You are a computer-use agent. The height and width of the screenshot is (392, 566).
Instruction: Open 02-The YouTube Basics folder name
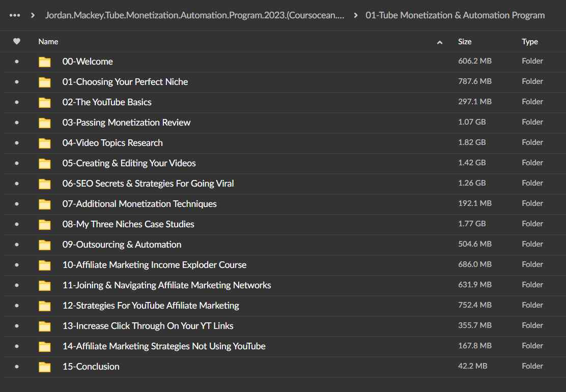click(x=107, y=102)
